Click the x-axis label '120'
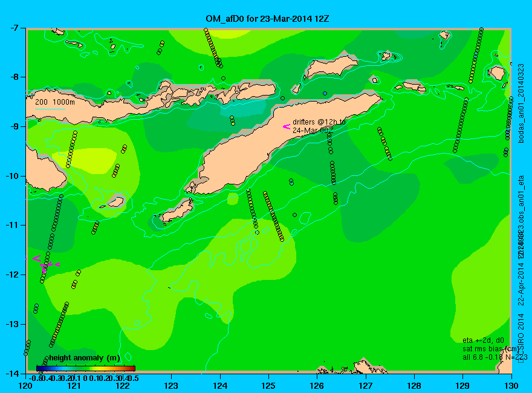This screenshot has width=532, height=393. 25,386
